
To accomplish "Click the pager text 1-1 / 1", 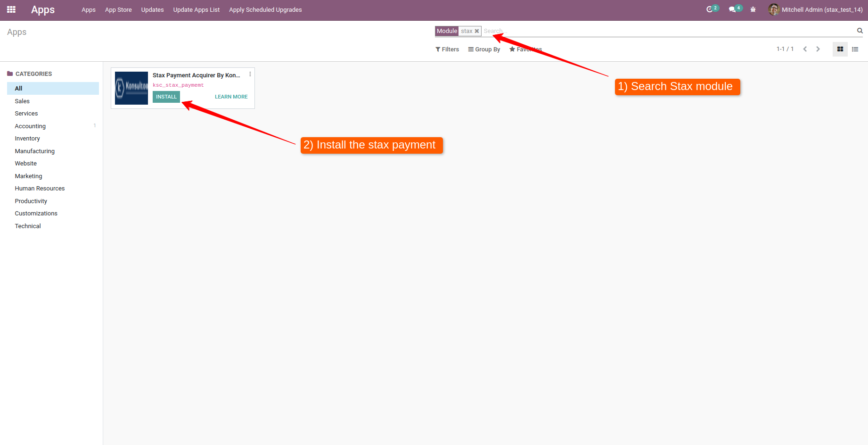I will pos(785,49).
